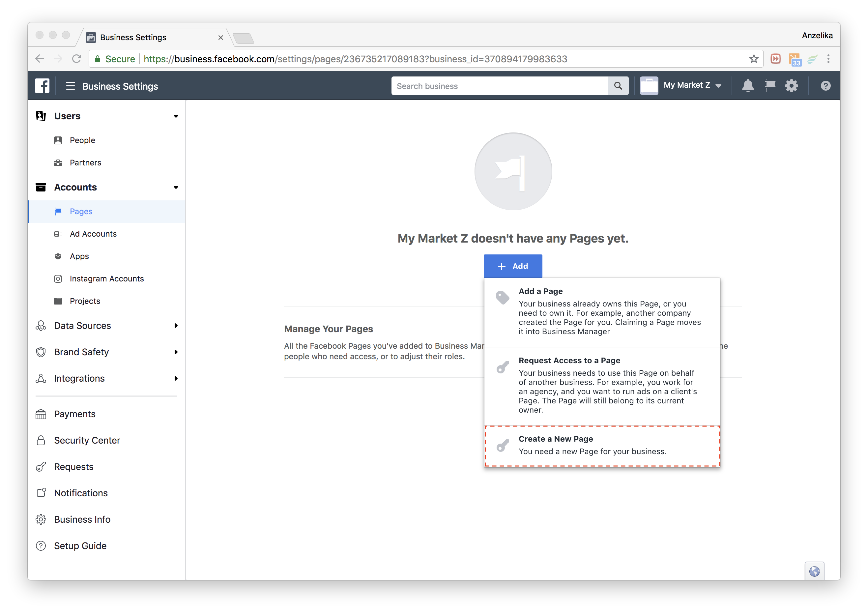The image size is (868, 613).
Task: Click the Facebook logo icon
Action: coord(42,86)
